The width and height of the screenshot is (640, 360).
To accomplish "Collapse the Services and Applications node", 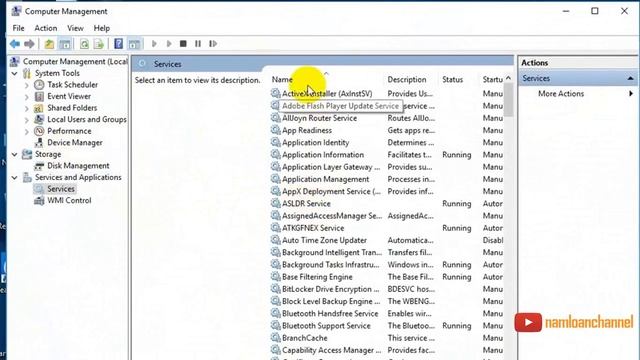I will 15,178.
